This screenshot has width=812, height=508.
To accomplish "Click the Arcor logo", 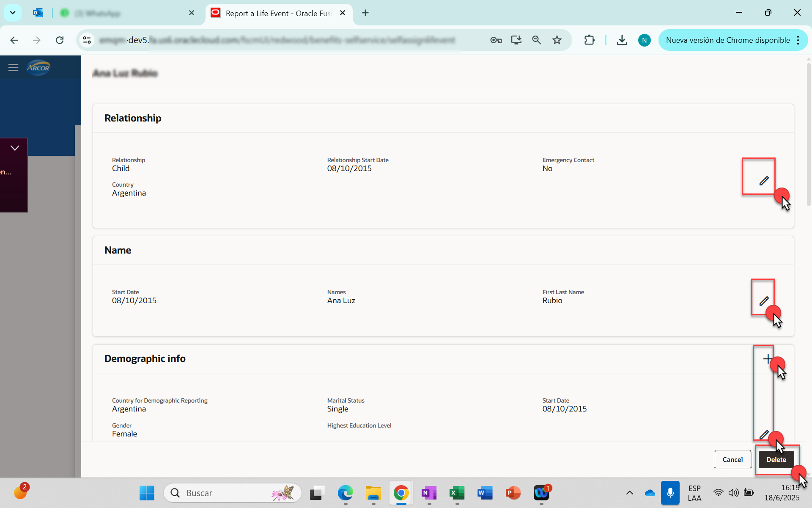I will coord(38,67).
